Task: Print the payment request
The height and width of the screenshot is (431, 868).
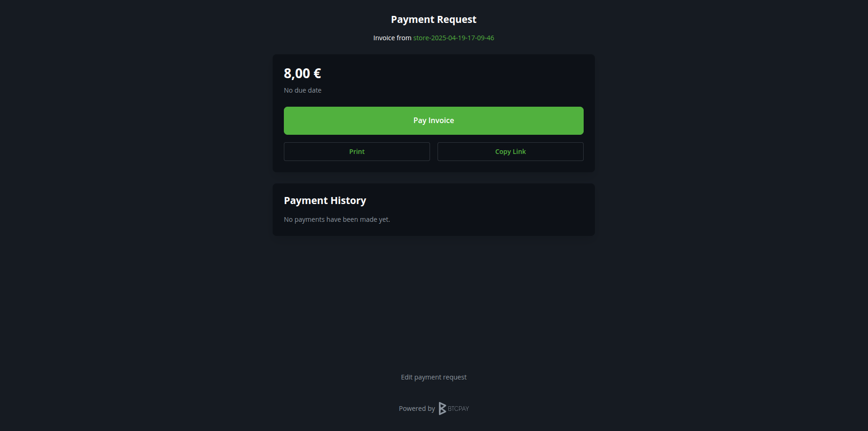Action: 357,152
